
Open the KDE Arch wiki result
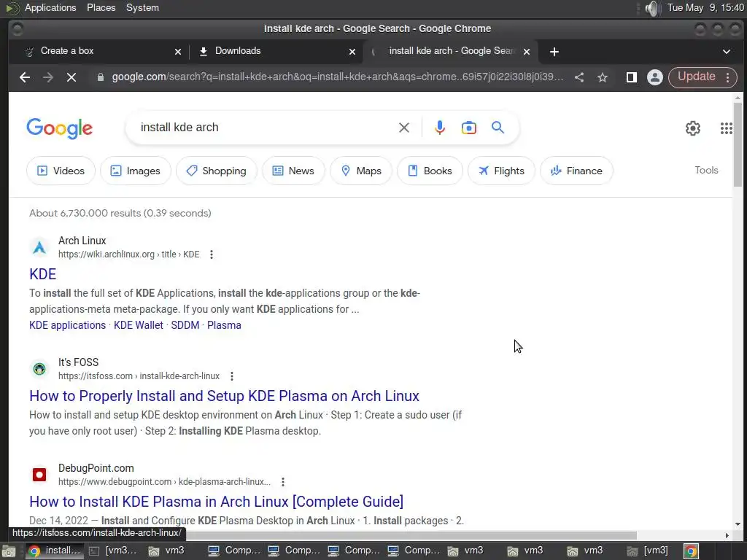(x=43, y=274)
